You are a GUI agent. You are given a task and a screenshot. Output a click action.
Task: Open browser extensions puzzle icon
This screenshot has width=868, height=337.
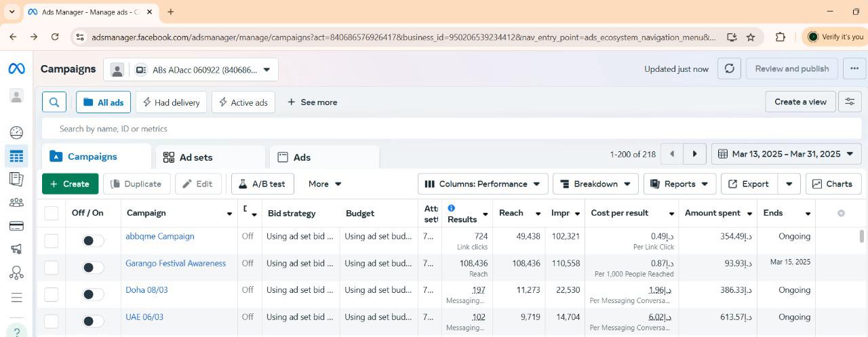pos(781,37)
